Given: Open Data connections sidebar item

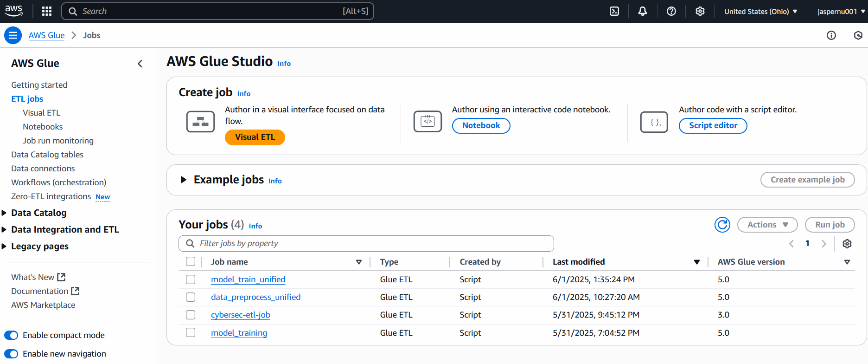Looking at the screenshot, I should tap(43, 169).
